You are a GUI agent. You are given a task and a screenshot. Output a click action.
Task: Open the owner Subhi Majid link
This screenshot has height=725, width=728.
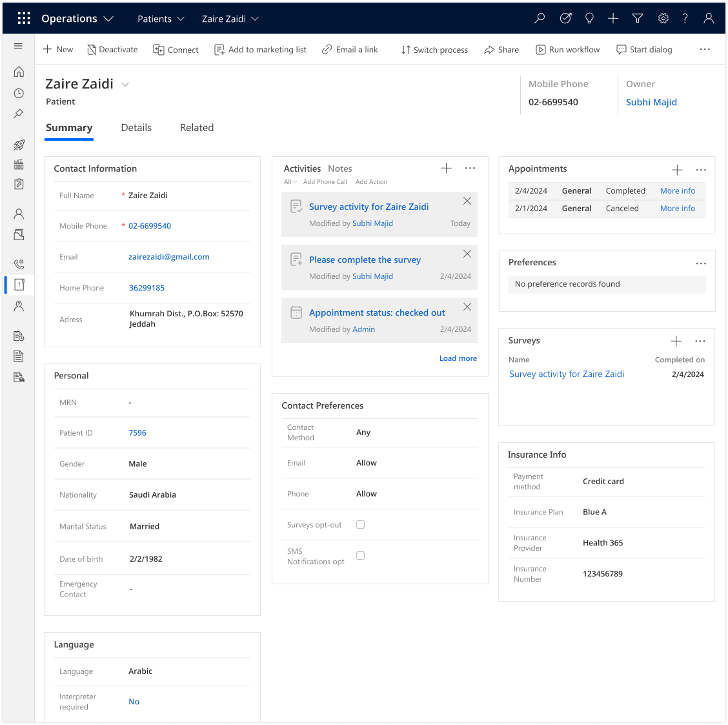[651, 102]
